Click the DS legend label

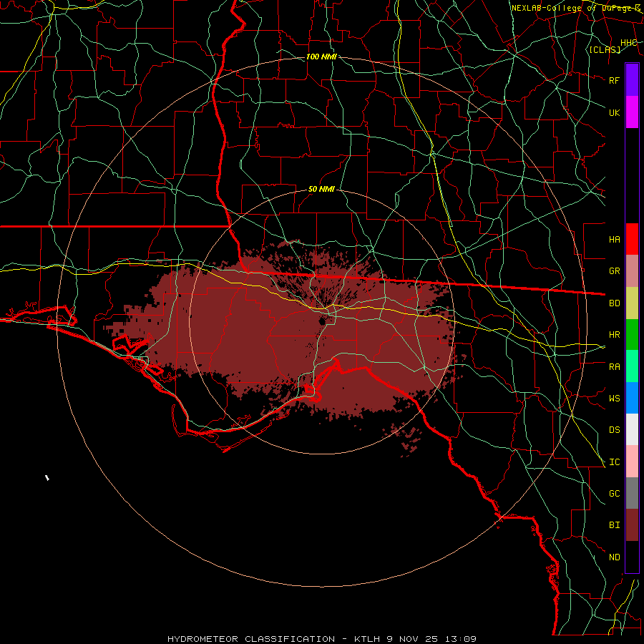tap(615, 430)
